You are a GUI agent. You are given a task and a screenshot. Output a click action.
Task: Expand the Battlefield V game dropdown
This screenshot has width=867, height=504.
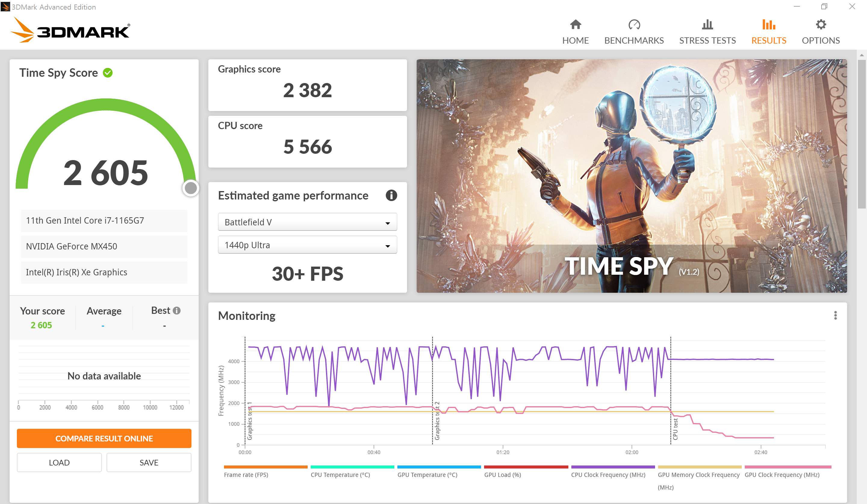pyautogui.click(x=307, y=222)
